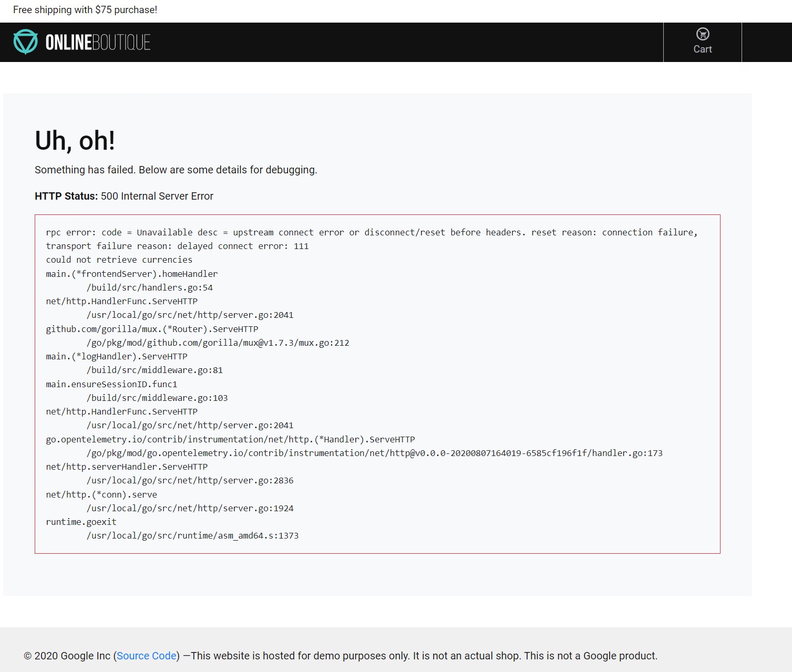Viewport: 792px width, 672px height.
Task: Open the Cart icon in the header
Action: coord(702,42)
